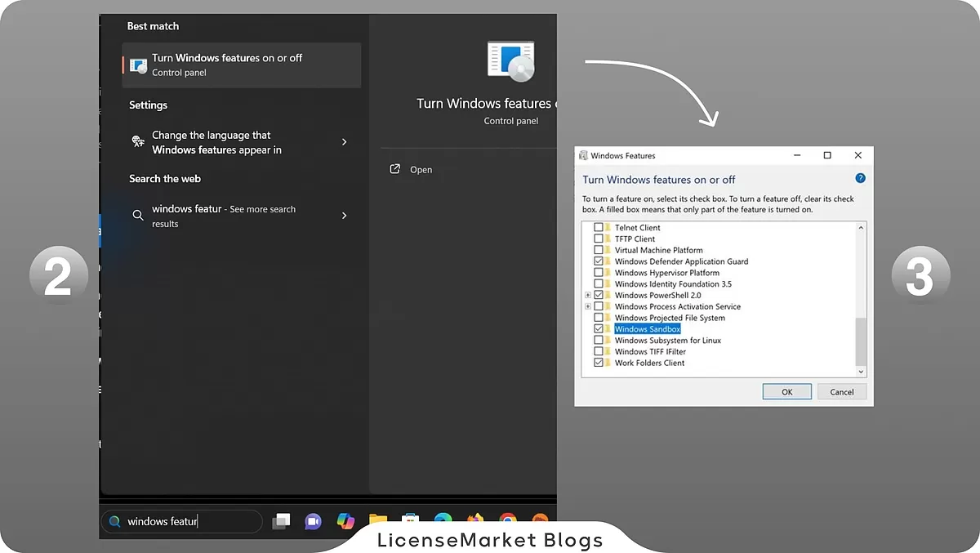Uncheck Work Folders Client checkbox
This screenshot has height=553, width=980.
599,363
